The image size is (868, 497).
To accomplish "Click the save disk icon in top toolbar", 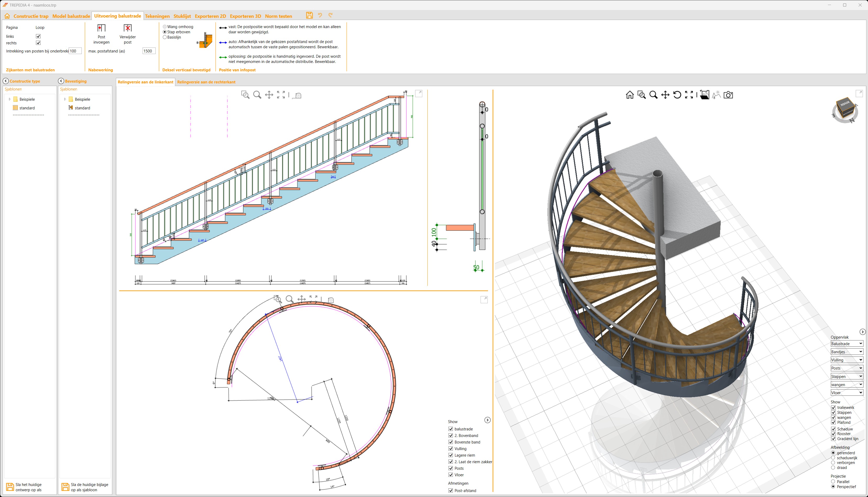I will click(x=309, y=15).
